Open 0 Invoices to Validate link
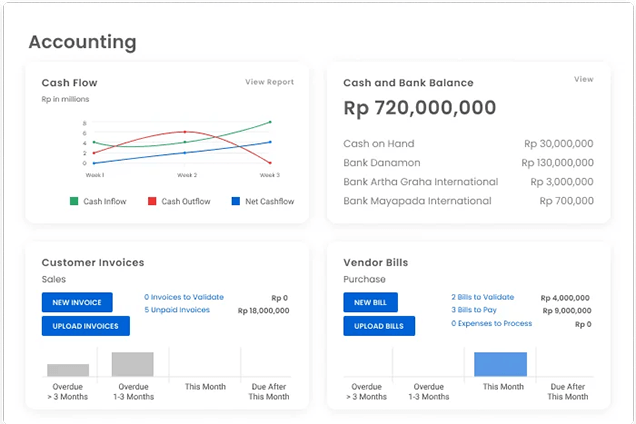Screen dimensions: 636x424 184,297
